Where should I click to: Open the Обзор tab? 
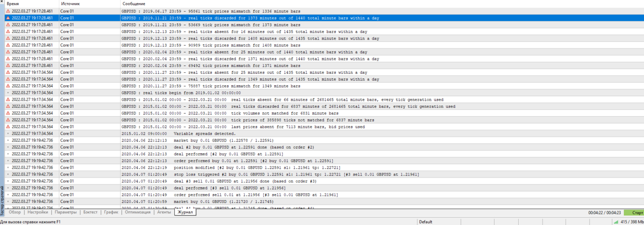pos(15,212)
